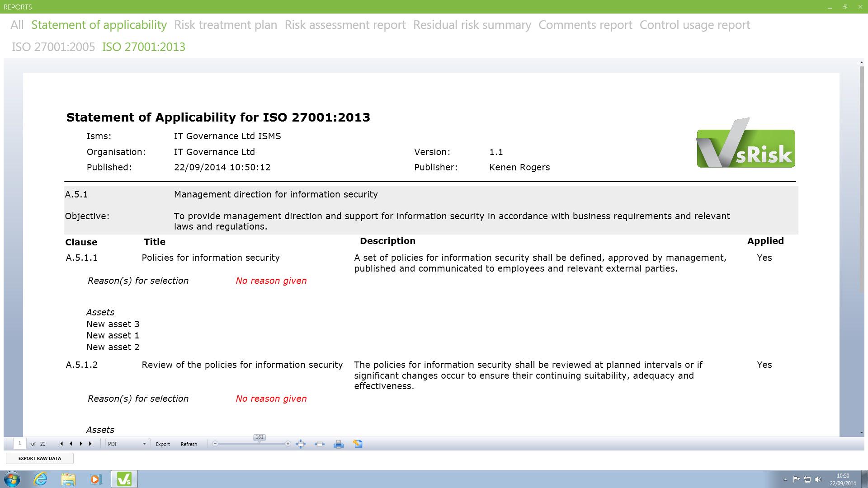Viewport: 868px width, 488px height.
Task: Click the Applied 'Yes' for A.5.1.2
Action: coord(764,365)
